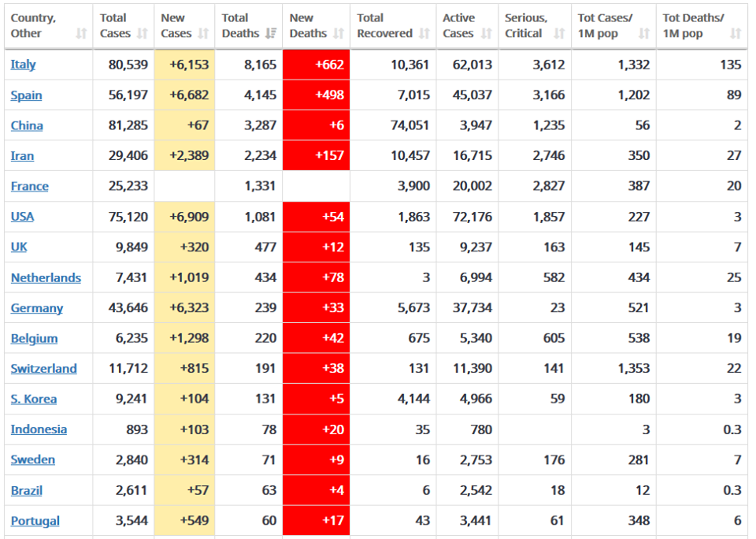The width and height of the screenshot is (756, 539).
Task: Click the New Cases column header
Action: tap(184, 26)
